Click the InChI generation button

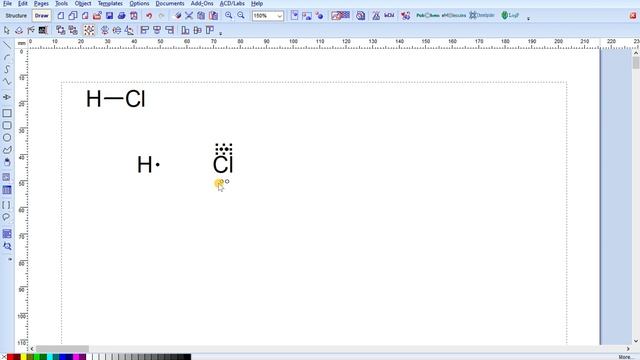pos(389,16)
